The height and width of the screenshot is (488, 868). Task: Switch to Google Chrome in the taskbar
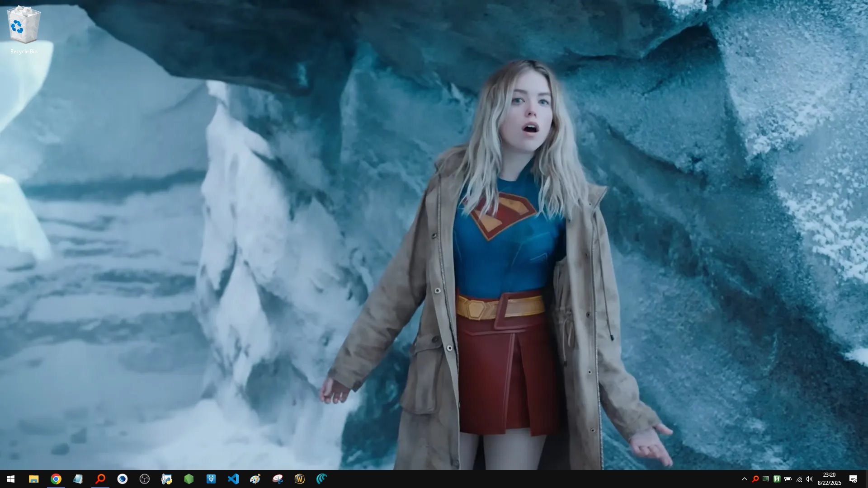pyautogui.click(x=56, y=479)
